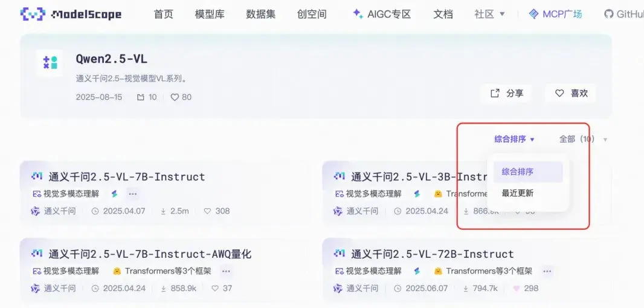Click the download icon beside 2.5m

point(163,211)
